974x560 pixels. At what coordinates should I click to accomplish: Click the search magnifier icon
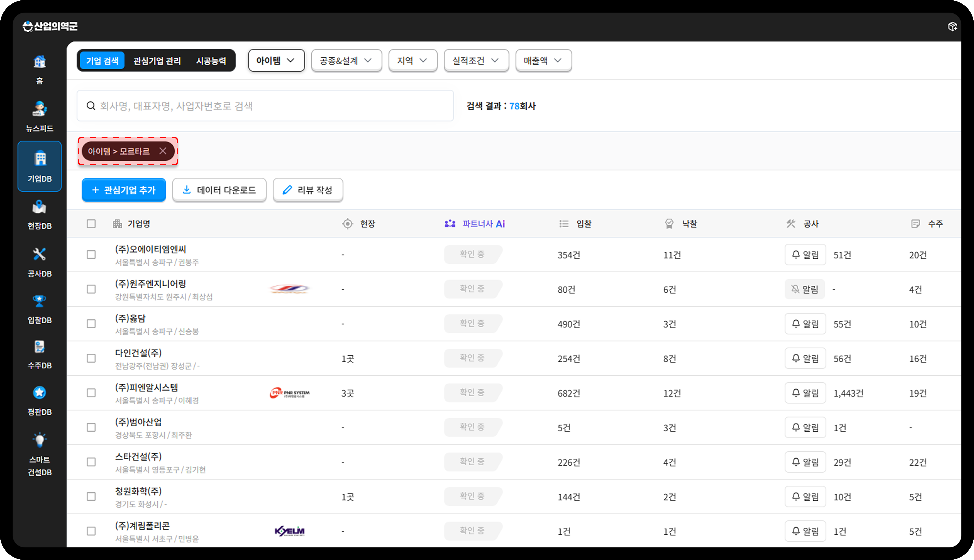[91, 106]
